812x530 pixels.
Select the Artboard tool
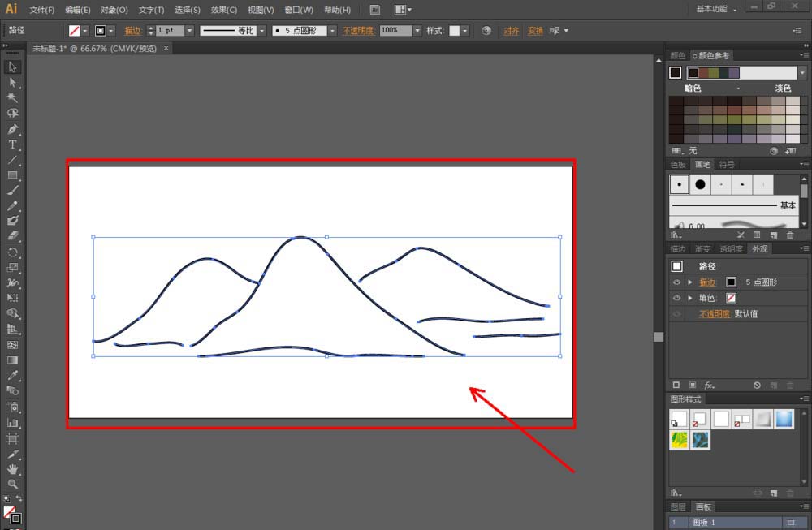point(12,439)
